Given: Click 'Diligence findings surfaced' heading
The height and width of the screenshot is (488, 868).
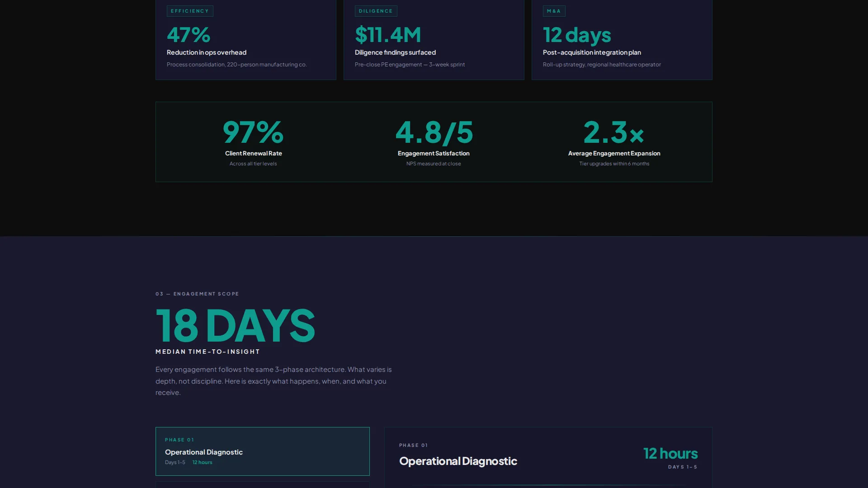Looking at the screenshot, I should 395,52.
